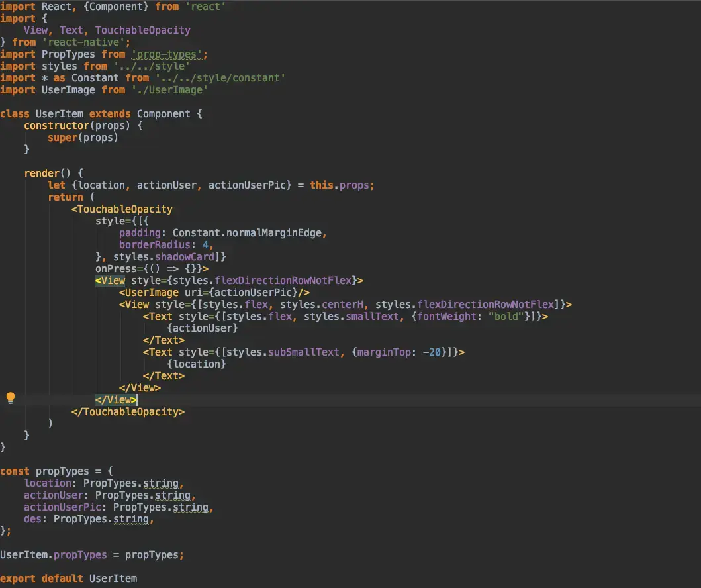701x588 pixels.
Task: Click the highlighted </View> closing tag
Action: tap(116, 399)
